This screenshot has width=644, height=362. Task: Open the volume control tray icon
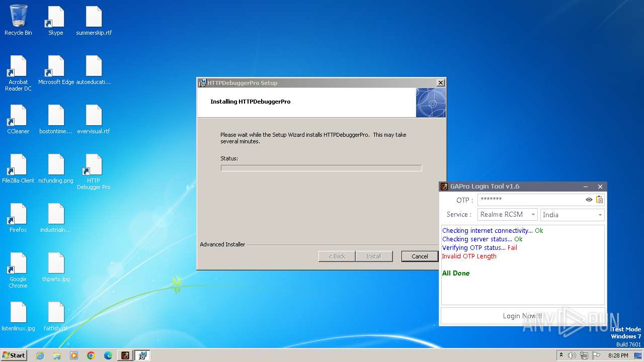point(572,355)
